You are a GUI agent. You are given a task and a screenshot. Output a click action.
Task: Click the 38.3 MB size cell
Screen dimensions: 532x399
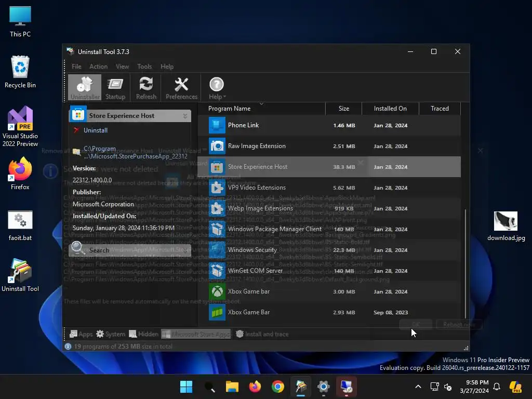344,167
